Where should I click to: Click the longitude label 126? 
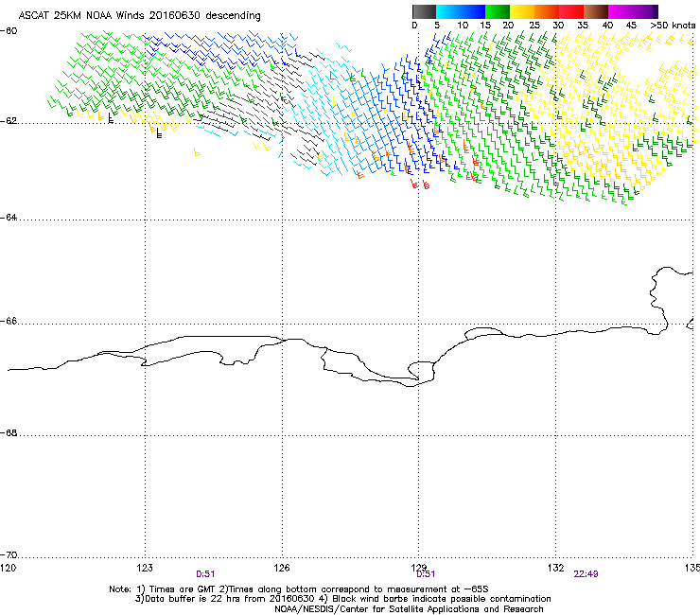[282, 568]
